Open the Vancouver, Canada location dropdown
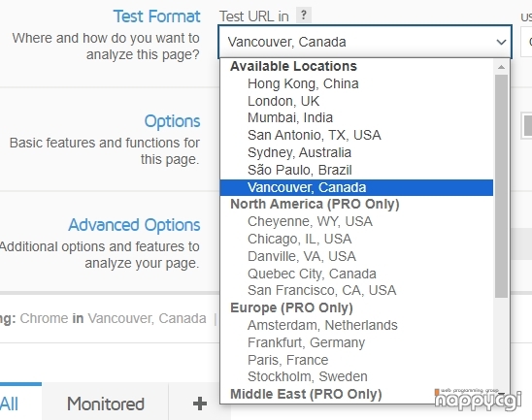The height and width of the screenshot is (420, 532). 365,42
